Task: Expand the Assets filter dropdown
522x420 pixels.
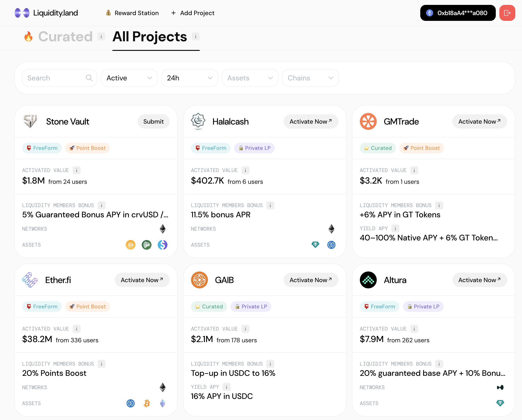Action: pyautogui.click(x=250, y=78)
